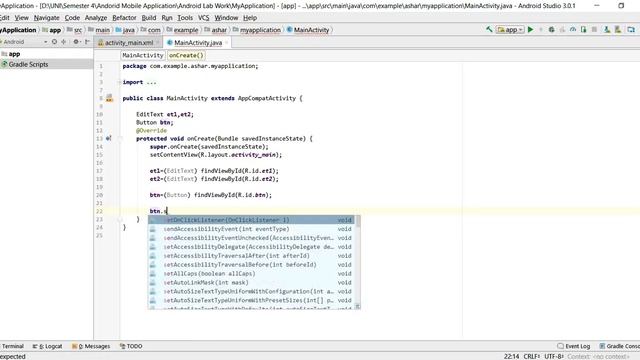Click the Make Project hammer icon
Image resolution: width=640 pixels, height=360 pixels.
[x=489, y=29]
